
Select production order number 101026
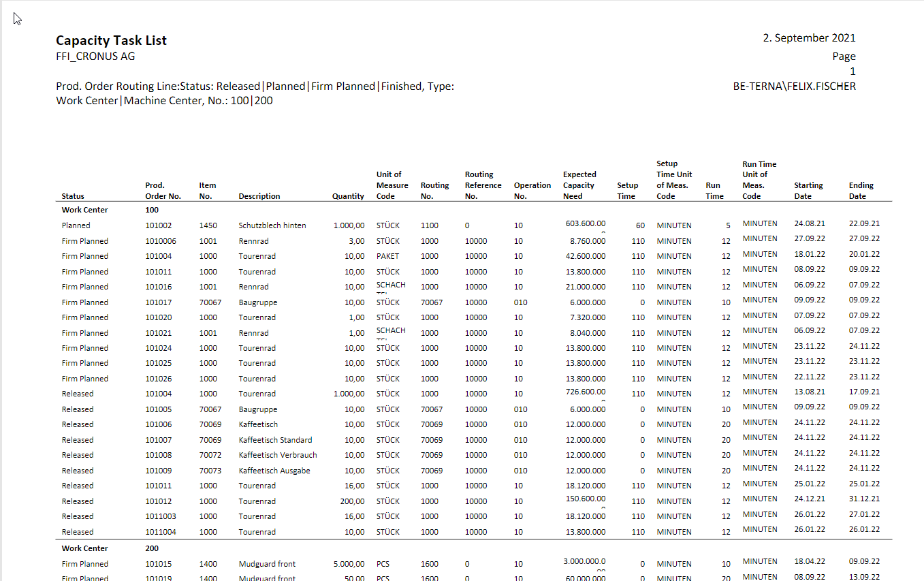[x=159, y=379]
